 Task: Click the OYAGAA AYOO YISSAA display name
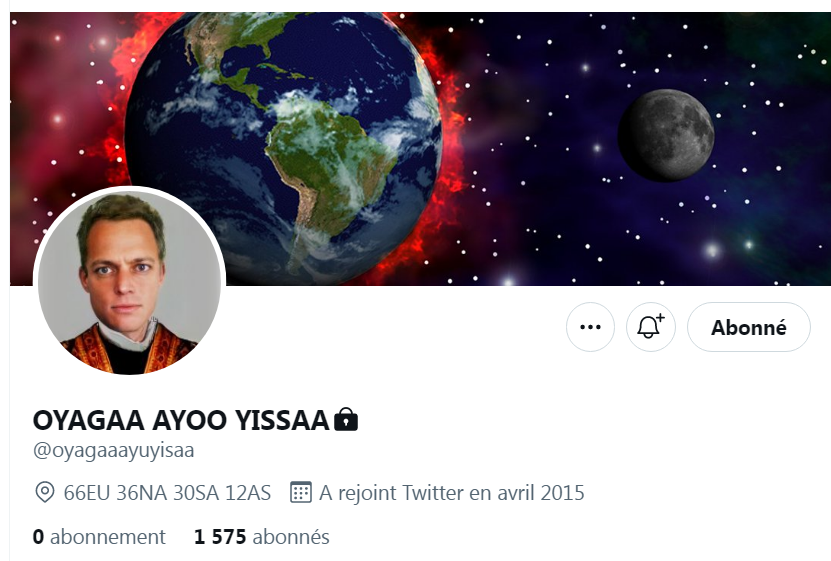[x=181, y=420]
